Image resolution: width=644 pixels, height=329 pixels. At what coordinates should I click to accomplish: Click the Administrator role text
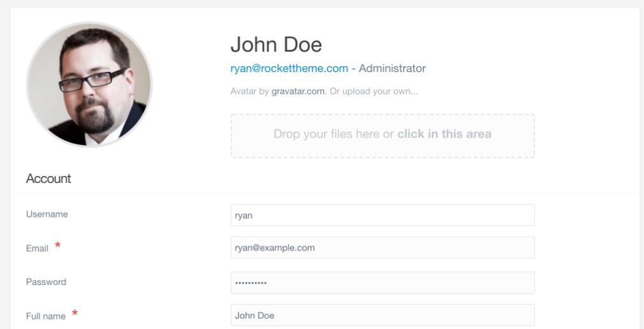392,68
